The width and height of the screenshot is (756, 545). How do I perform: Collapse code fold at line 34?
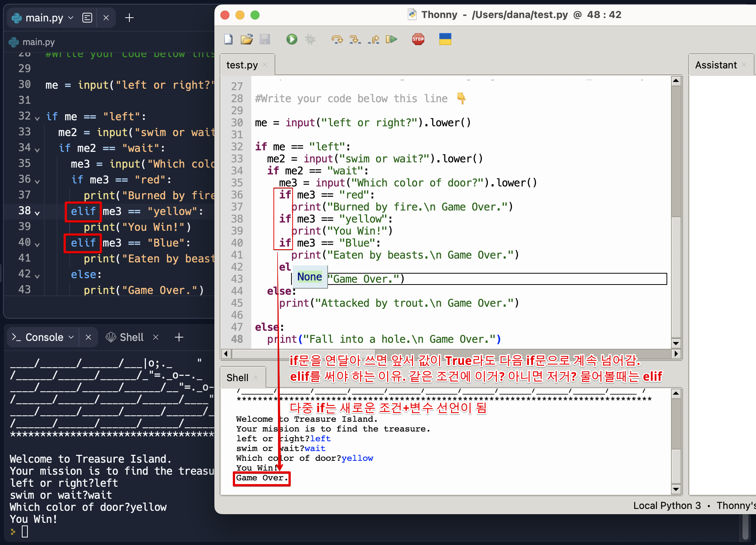(x=37, y=150)
